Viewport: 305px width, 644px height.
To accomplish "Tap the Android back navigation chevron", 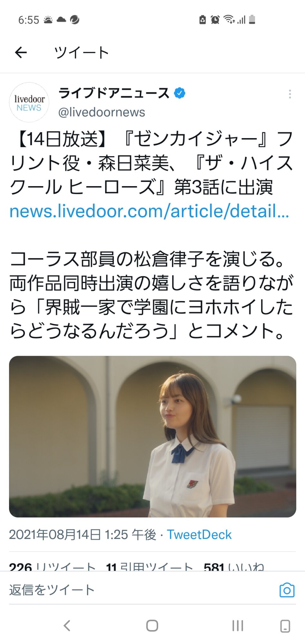I will click(x=67, y=626).
